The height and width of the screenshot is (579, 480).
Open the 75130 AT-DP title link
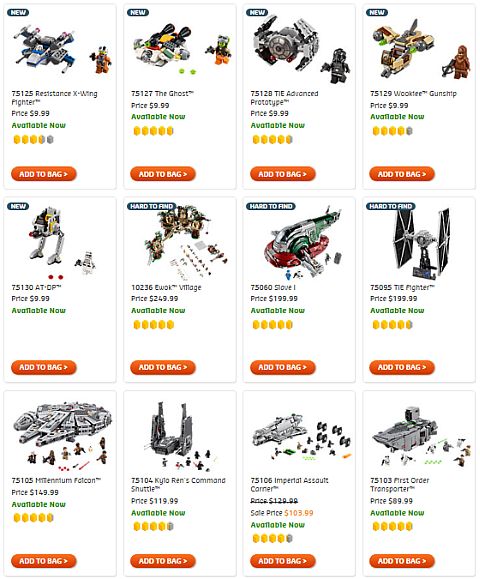(37, 287)
